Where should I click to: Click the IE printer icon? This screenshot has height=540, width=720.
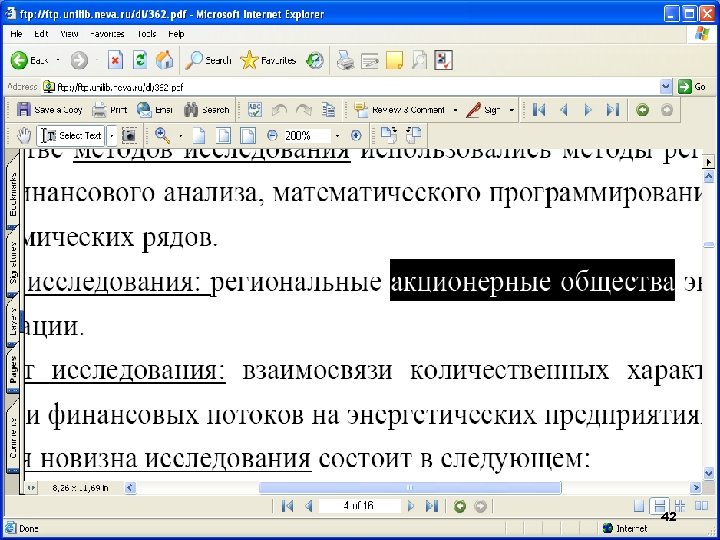345,60
